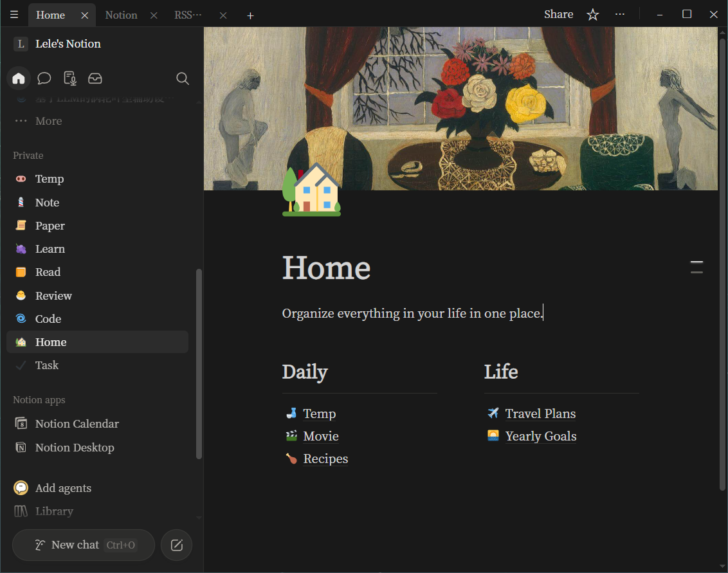Open the Temp link under Daily

point(320,414)
